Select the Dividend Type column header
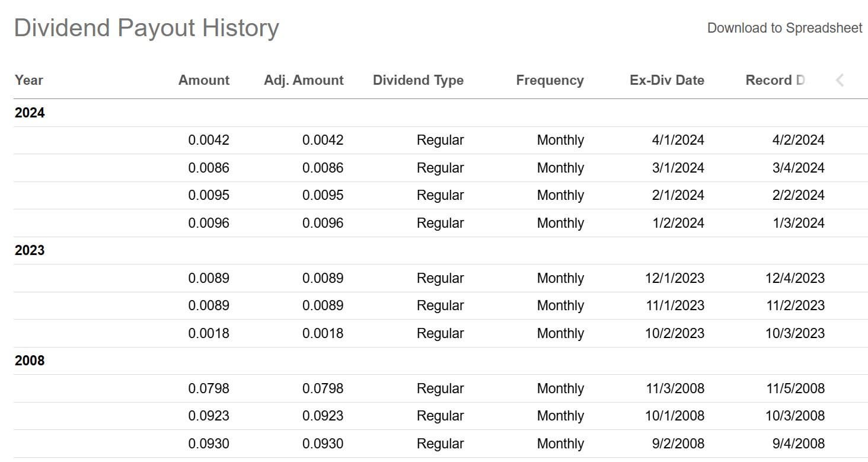The width and height of the screenshot is (868, 462). (x=418, y=80)
